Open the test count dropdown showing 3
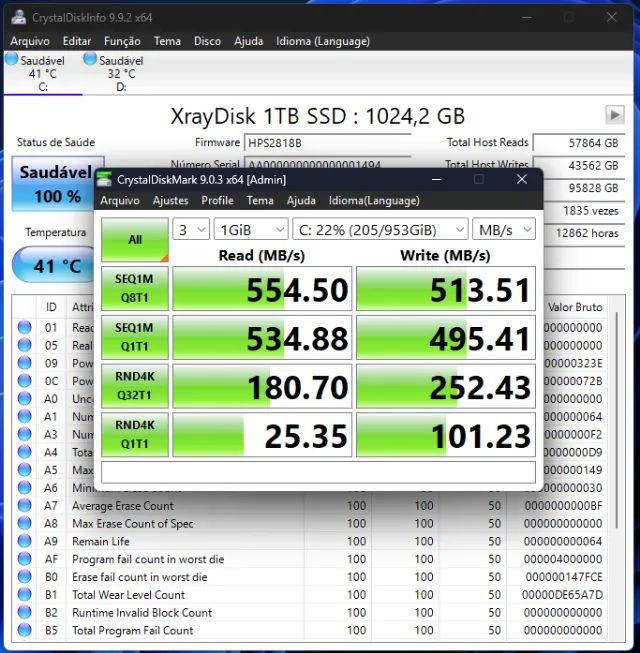The image size is (640, 653). [x=191, y=229]
